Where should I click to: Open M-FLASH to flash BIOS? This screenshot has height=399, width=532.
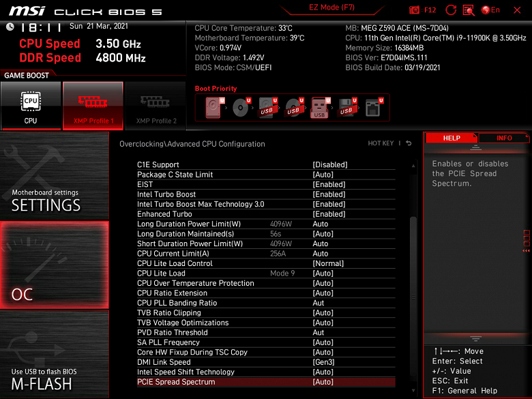pos(55,355)
